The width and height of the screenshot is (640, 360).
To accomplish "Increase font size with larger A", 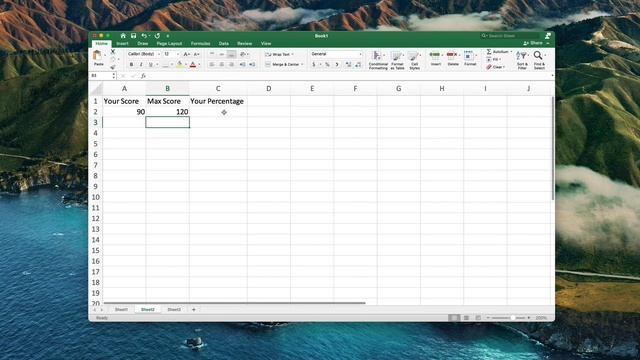I will coord(187,54).
